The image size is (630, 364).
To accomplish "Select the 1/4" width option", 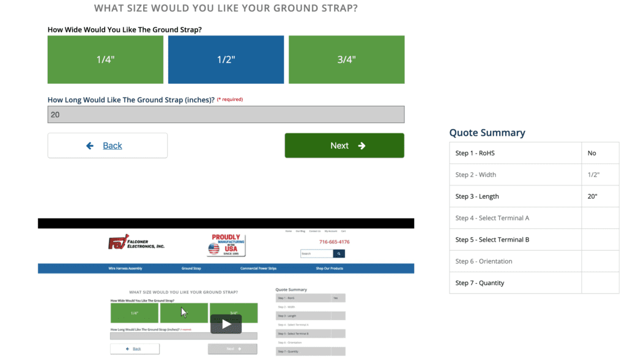I will pyautogui.click(x=105, y=59).
